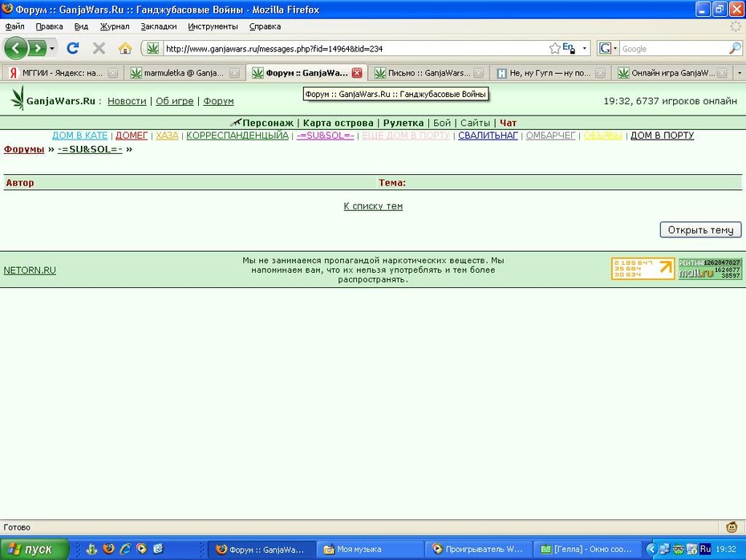Close the active Форум tab
This screenshot has height=560, width=746.
click(x=357, y=73)
